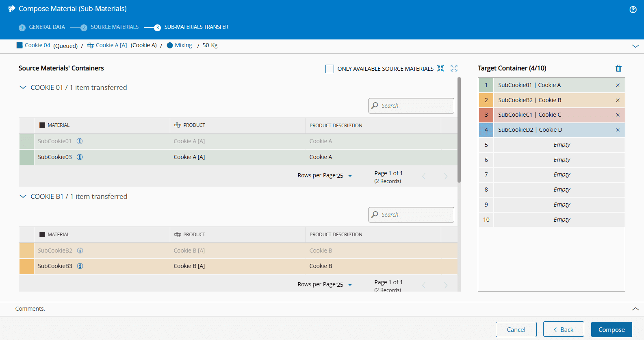Open info icon next to SubCookie01
The image size is (644, 340).
(80, 141)
